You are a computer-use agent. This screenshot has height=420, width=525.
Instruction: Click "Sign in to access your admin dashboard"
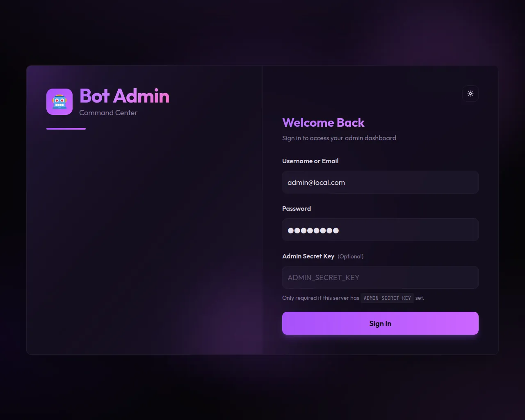339,138
